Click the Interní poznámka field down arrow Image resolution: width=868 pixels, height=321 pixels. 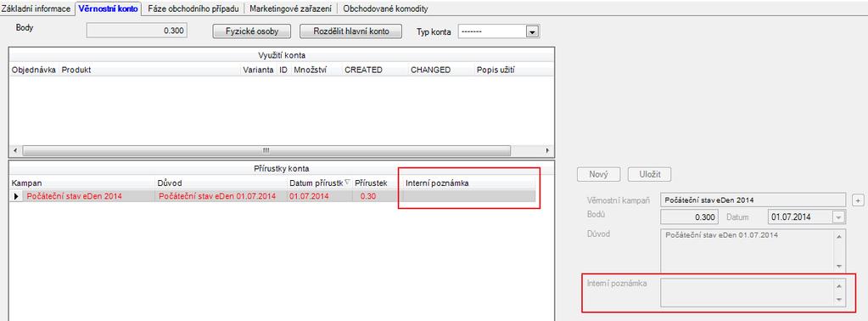click(838, 300)
